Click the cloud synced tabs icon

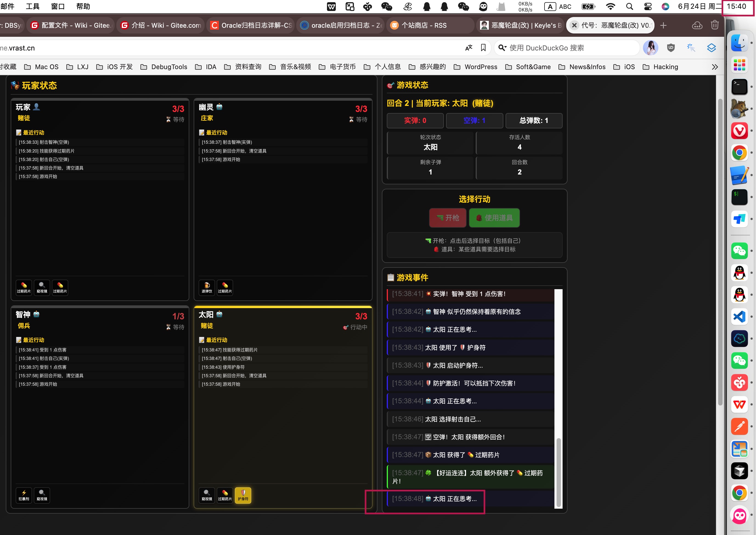click(x=697, y=25)
